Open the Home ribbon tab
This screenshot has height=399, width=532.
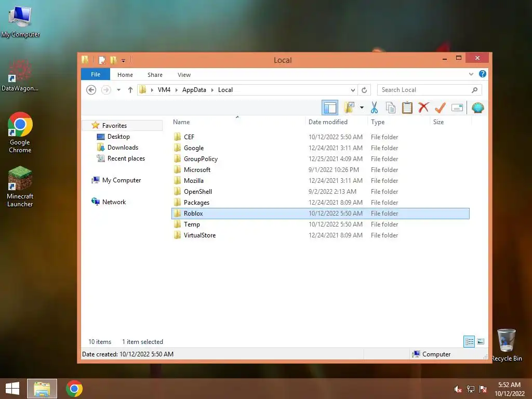[x=125, y=75]
